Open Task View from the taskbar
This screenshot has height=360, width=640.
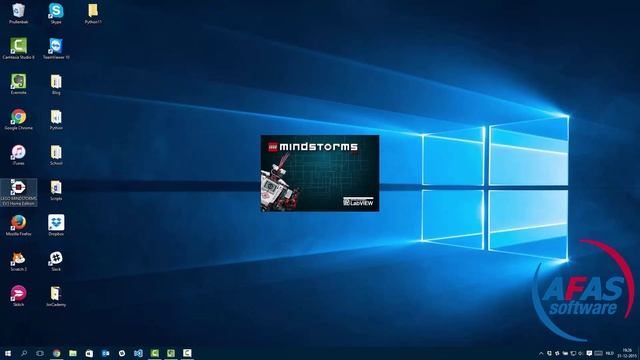(x=40, y=353)
